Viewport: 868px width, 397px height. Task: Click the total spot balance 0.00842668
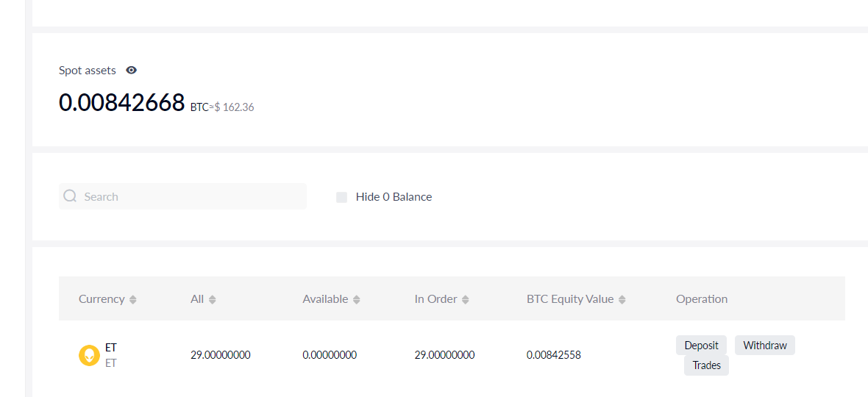click(122, 103)
